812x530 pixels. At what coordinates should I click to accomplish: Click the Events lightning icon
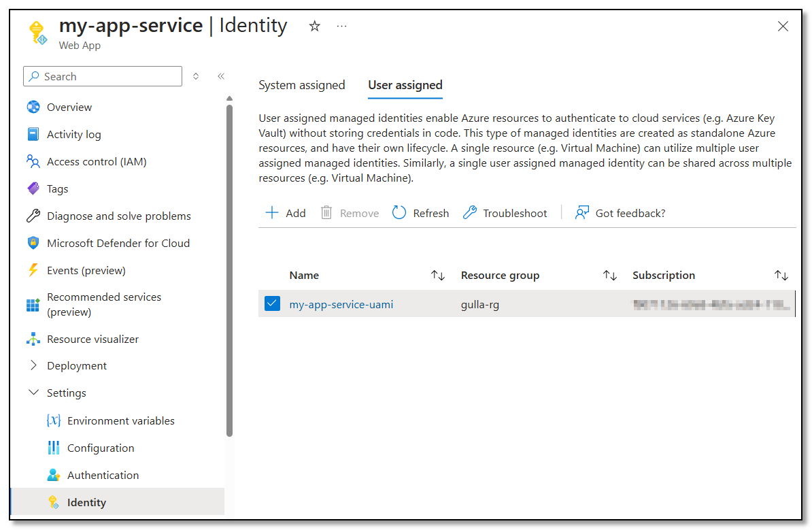coord(33,270)
